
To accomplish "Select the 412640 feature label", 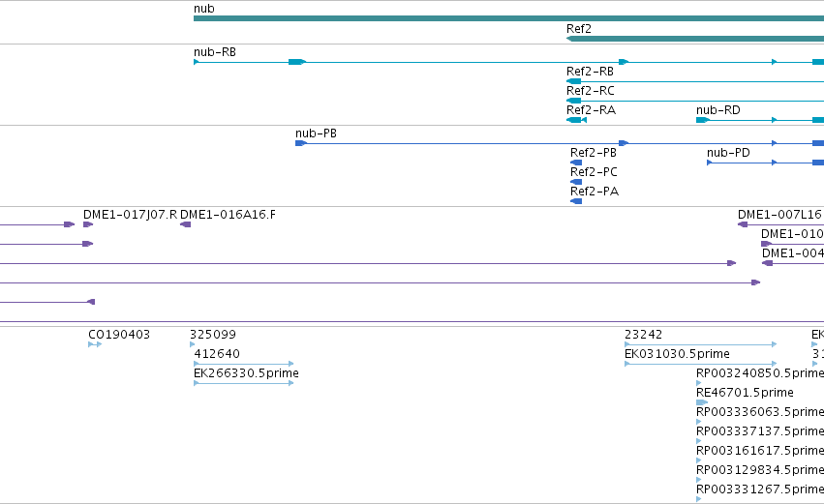I will (x=217, y=354).
